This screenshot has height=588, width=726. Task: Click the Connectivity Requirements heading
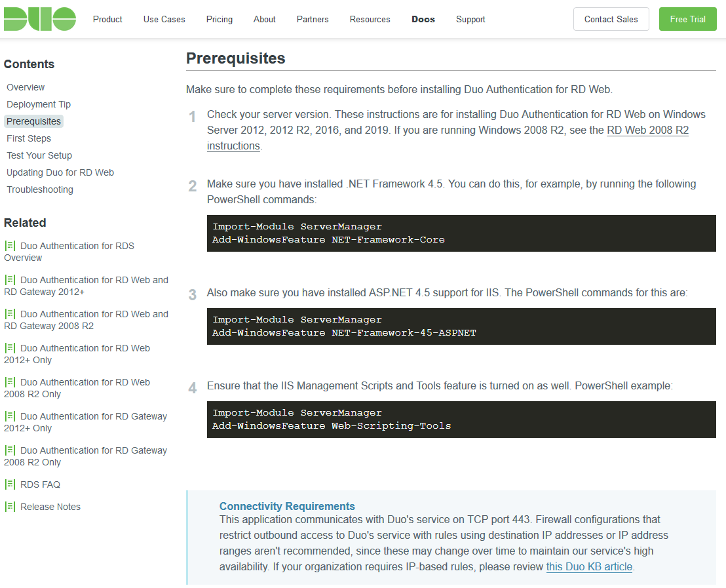click(287, 506)
